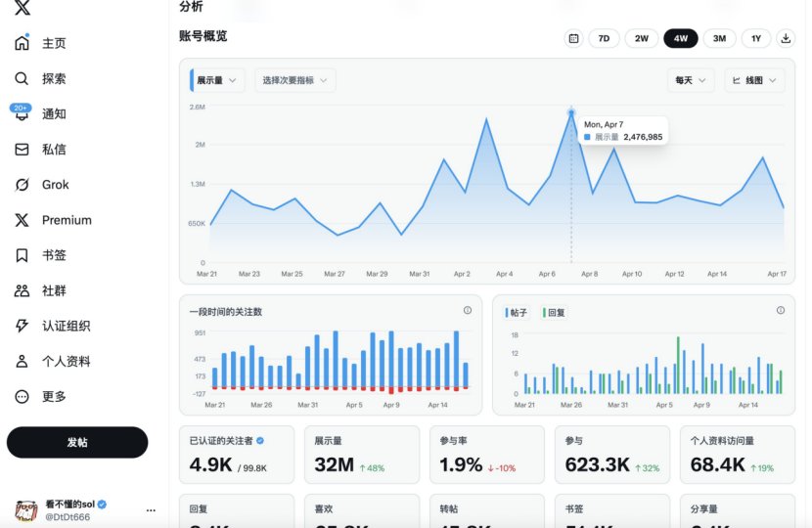Viewport: 812px width, 528px height.
Task: Open 选择次要指标 secondary metric dropdown
Action: point(294,80)
